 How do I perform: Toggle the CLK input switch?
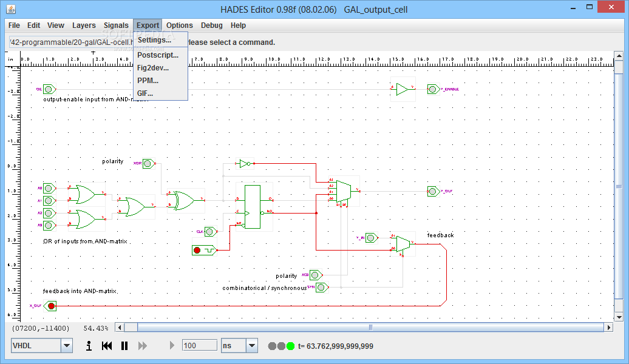211,232
